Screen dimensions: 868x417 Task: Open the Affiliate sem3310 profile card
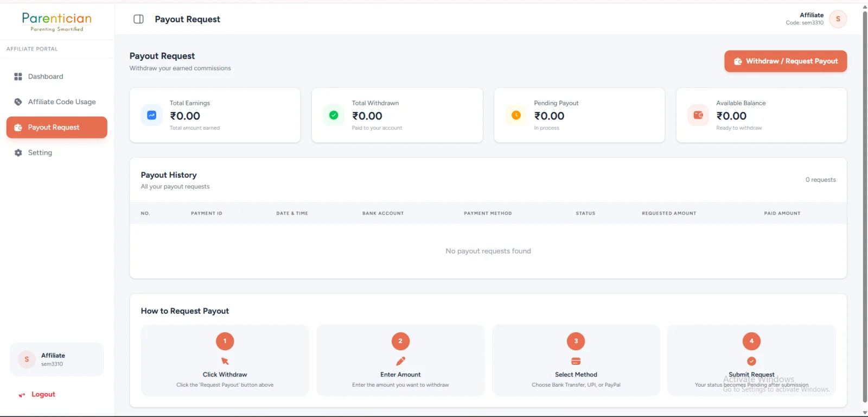pos(57,359)
